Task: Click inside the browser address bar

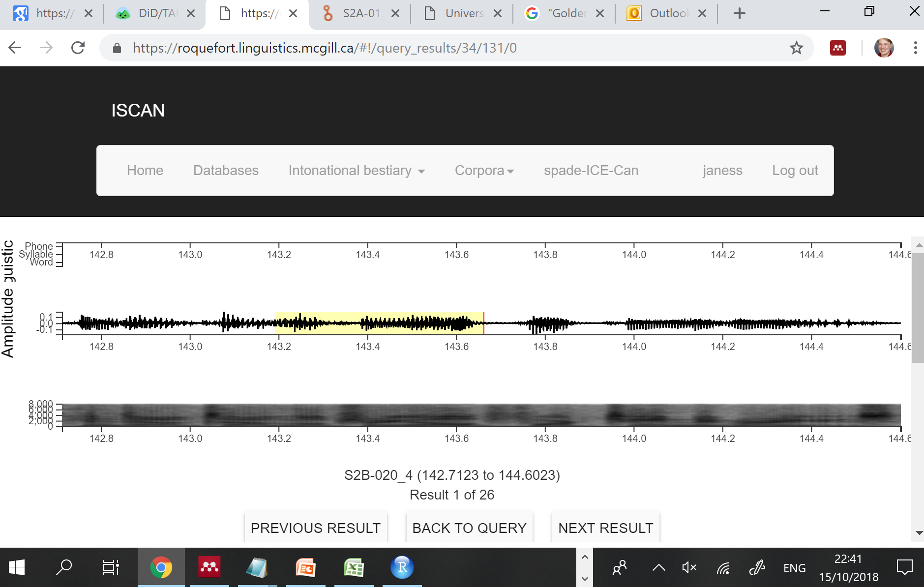Action: 344,48
